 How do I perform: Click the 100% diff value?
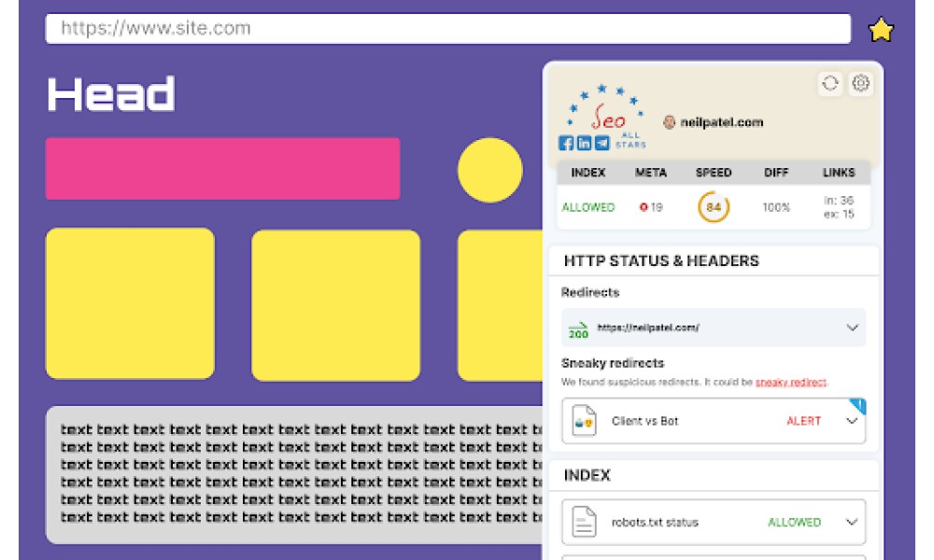[776, 207]
